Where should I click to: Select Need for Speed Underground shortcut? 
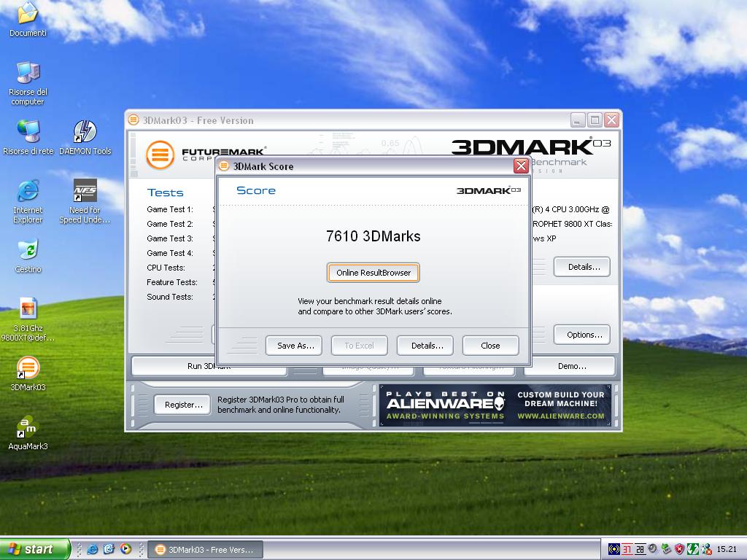(85, 191)
